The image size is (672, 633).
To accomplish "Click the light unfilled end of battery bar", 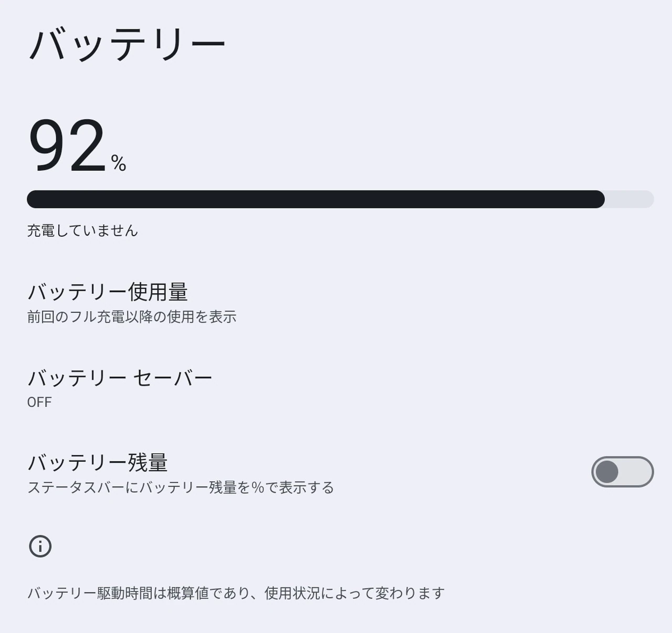I will pos(629,199).
